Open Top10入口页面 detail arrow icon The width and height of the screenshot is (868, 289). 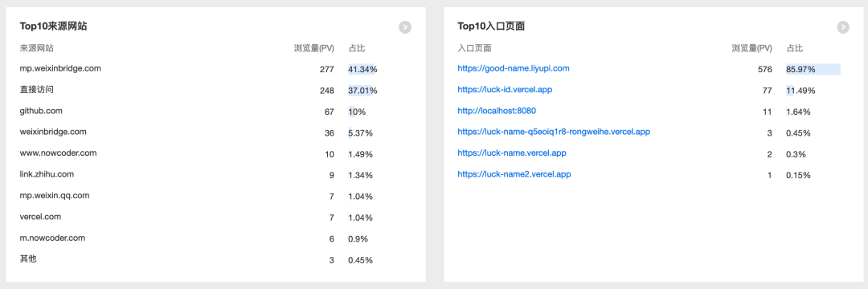(x=842, y=27)
